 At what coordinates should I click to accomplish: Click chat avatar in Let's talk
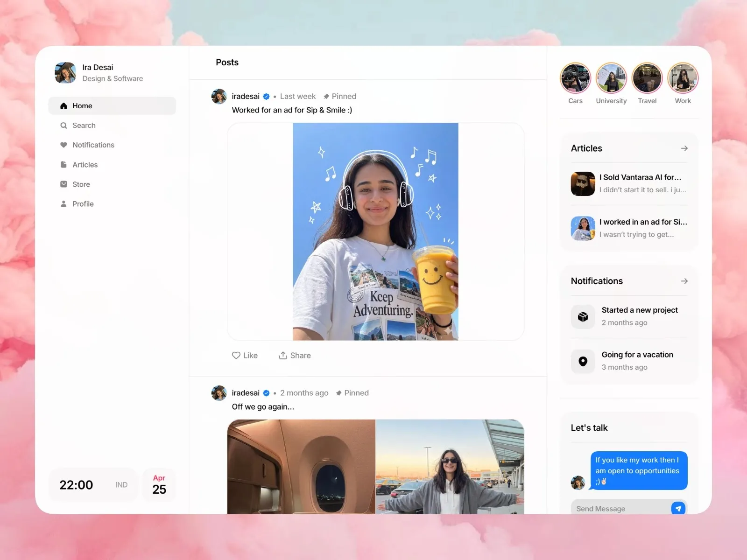pos(578,483)
